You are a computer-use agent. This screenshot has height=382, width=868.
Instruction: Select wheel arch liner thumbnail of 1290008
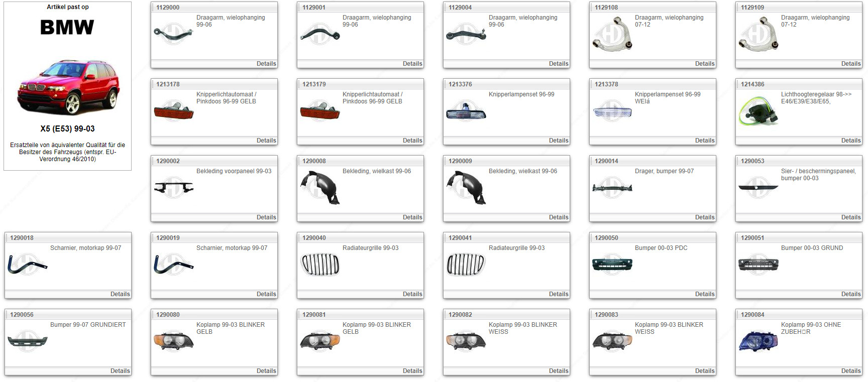[319, 188]
